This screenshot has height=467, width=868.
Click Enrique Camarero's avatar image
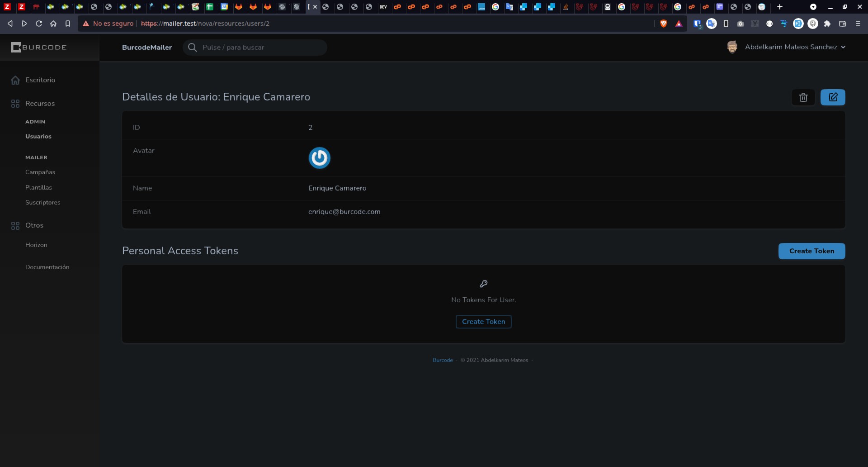pos(319,158)
